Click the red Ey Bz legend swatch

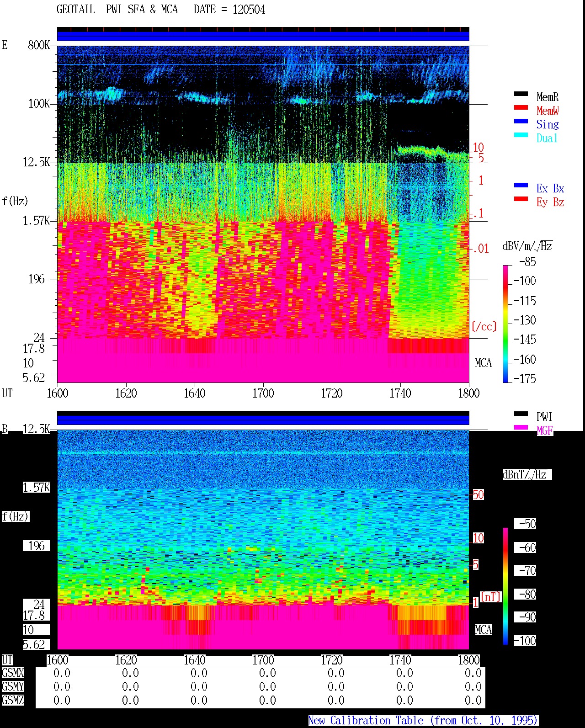[521, 199]
